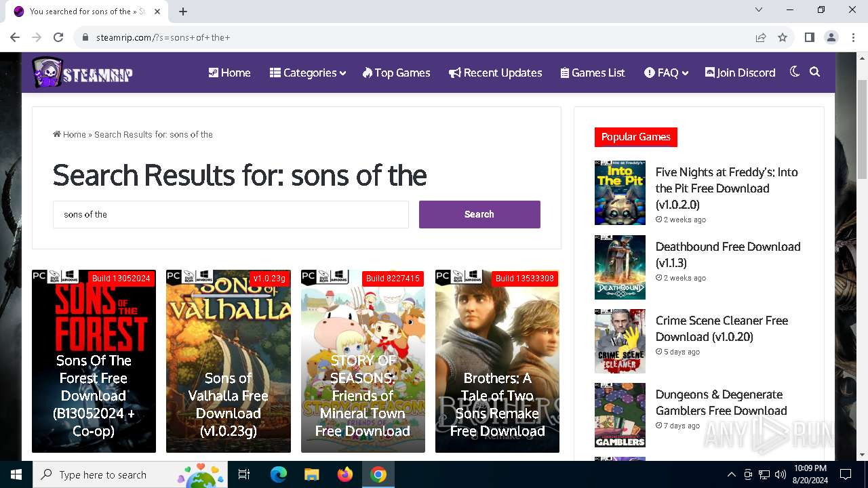Expand the Categories menu
Viewport: 868px width, 488px height.
[307, 73]
